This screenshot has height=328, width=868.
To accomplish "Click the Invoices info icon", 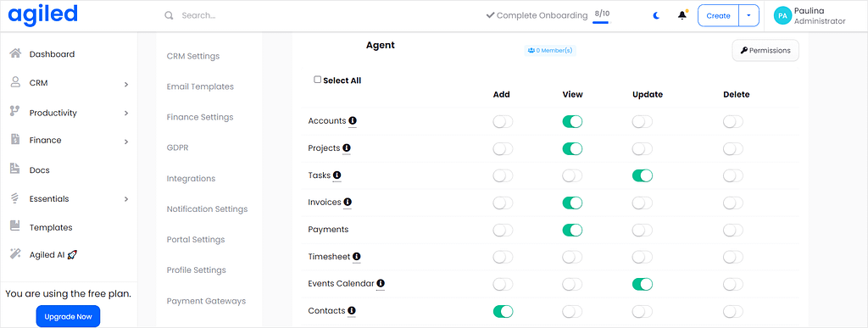I will [x=348, y=203].
